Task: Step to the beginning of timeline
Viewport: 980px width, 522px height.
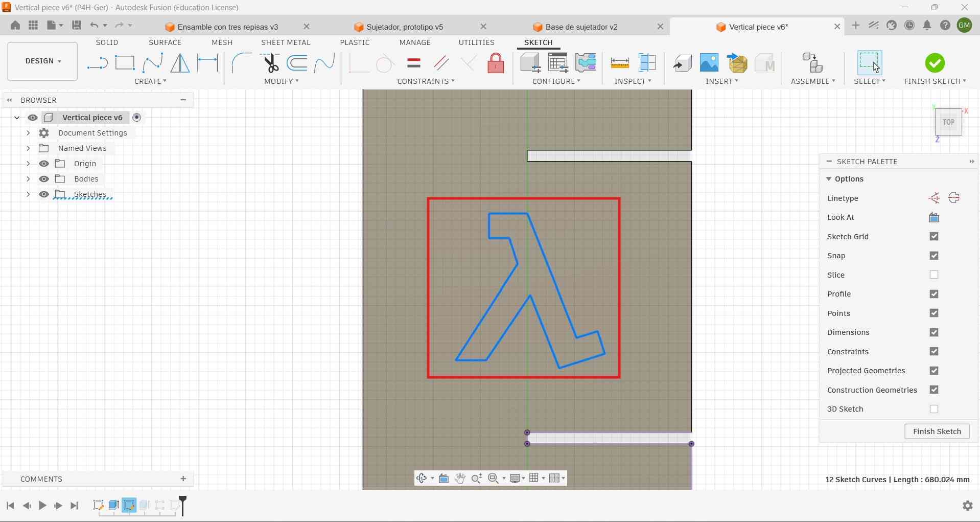Action: pyautogui.click(x=10, y=506)
